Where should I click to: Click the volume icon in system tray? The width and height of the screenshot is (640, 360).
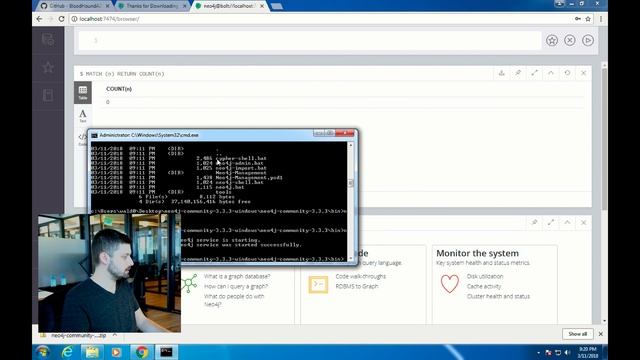click(567, 352)
